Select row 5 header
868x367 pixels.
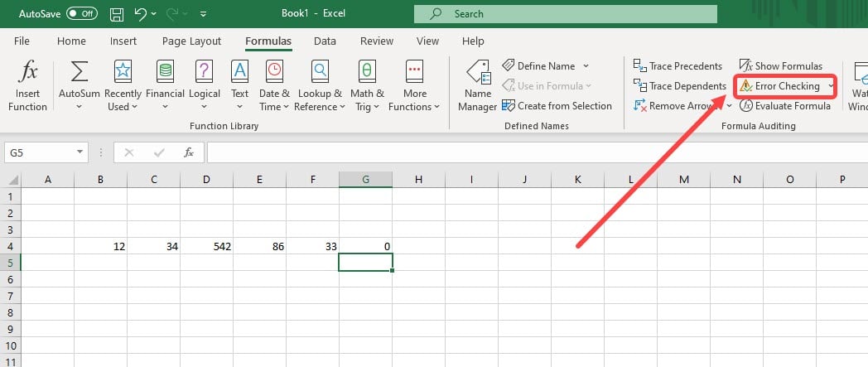pos(11,263)
